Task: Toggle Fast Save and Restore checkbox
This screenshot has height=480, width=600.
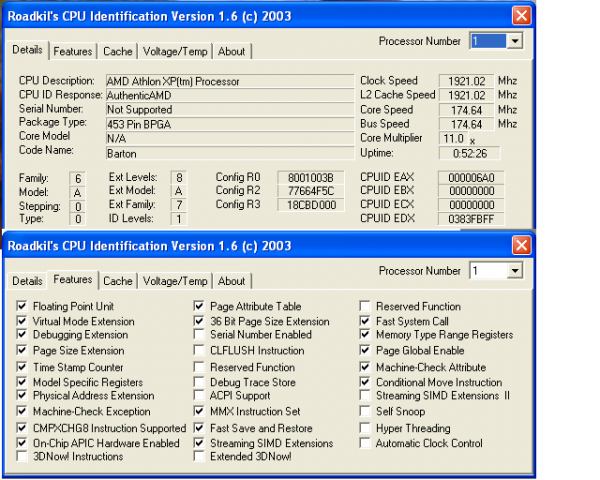Action: coord(199,428)
